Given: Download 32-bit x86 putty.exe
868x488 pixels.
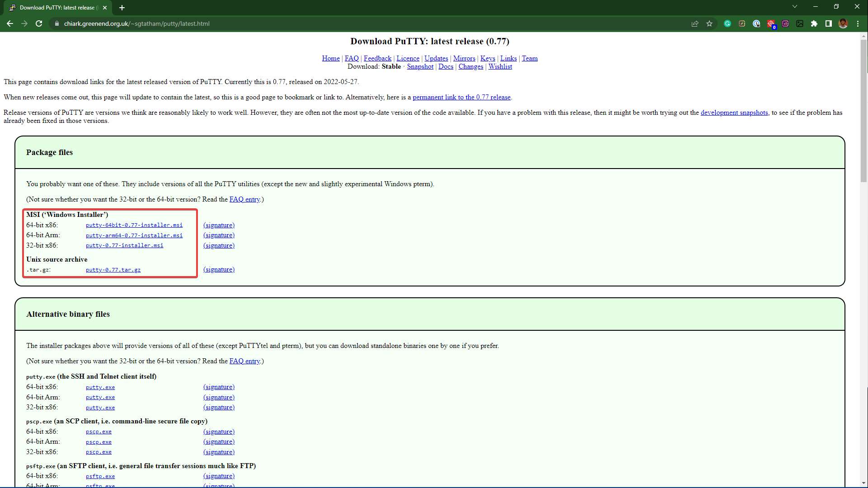Looking at the screenshot, I should tap(100, 408).
